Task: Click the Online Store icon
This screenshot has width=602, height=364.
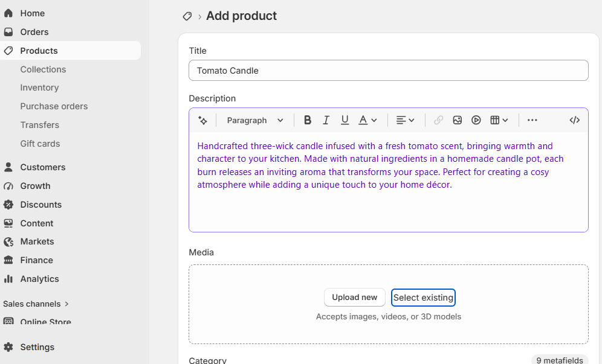Action: (8, 321)
